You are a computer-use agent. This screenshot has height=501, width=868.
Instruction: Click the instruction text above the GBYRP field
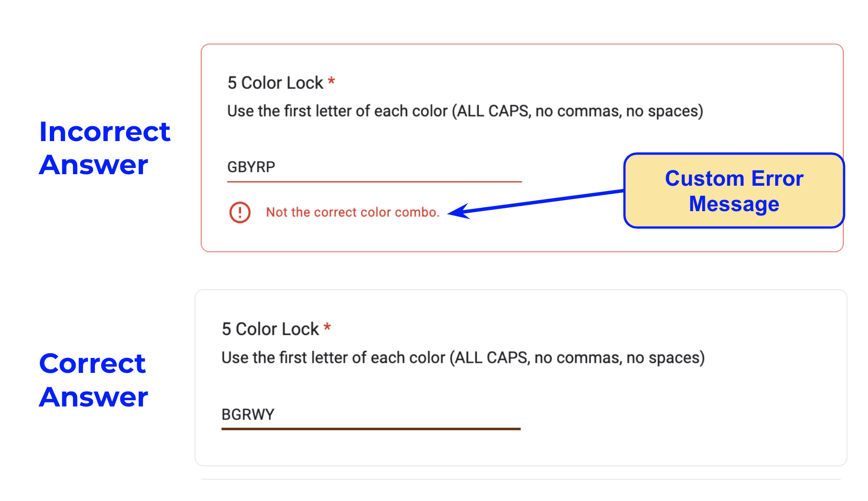point(465,111)
